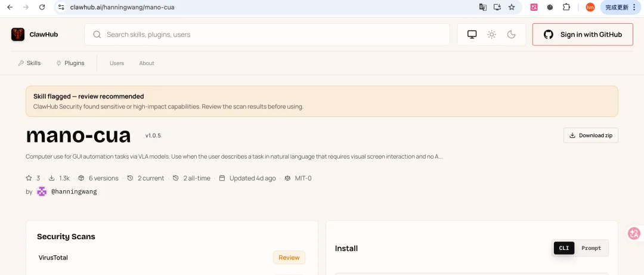Image resolution: width=644 pixels, height=275 pixels.
Task: Click the VirusTotal scan row label
Action: (53, 258)
